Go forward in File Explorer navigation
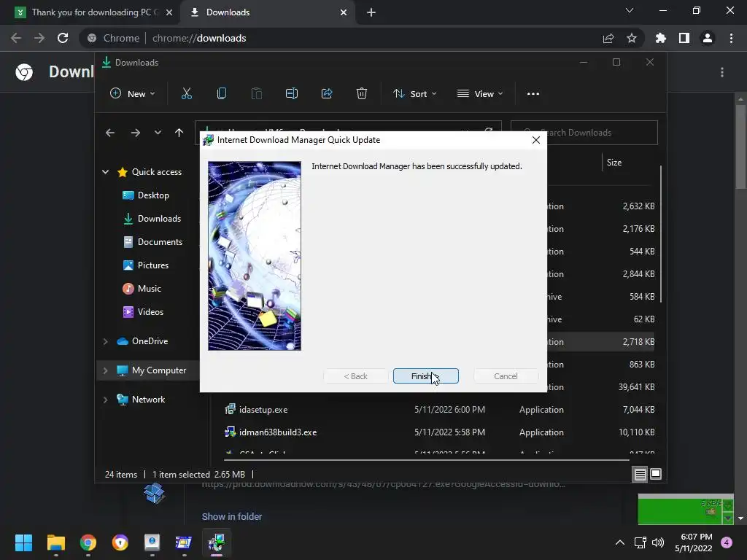747x560 pixels. [x=136, y=133]
